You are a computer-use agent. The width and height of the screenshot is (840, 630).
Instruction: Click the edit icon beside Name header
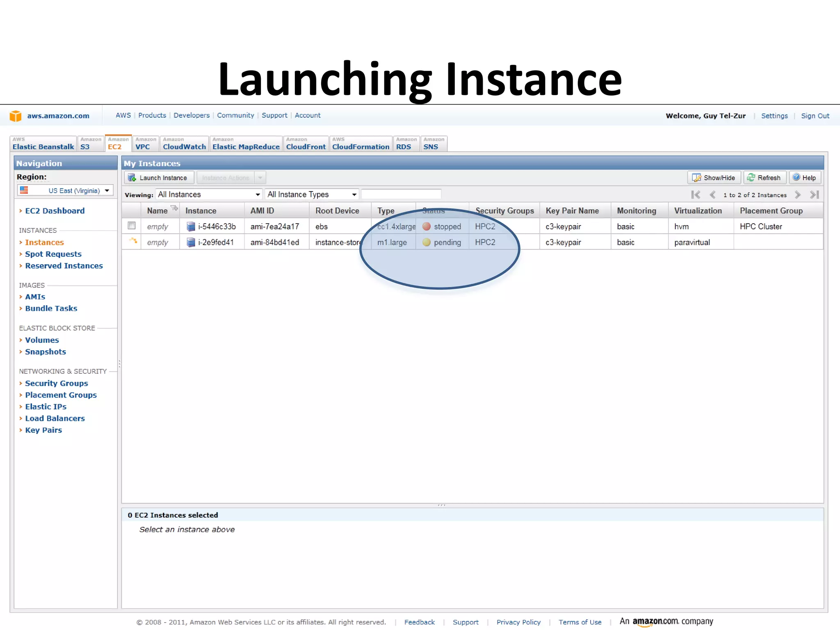tap(174, 208)
